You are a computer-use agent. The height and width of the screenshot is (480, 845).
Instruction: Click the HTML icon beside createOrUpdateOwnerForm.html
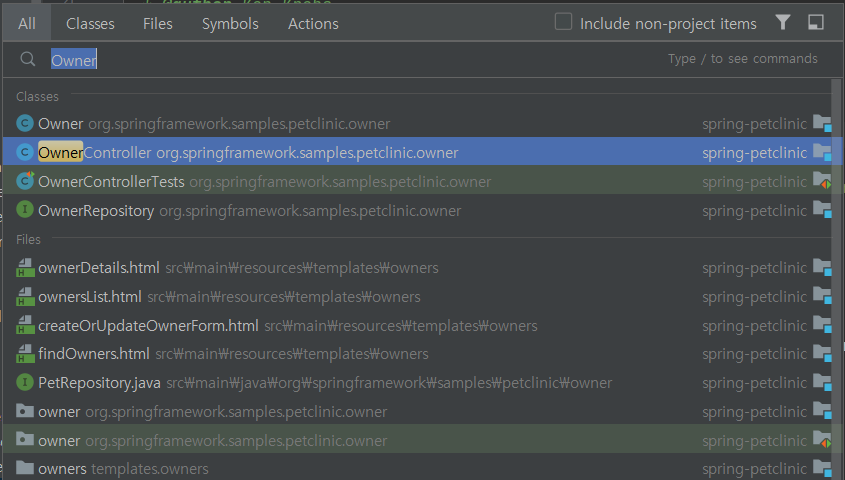pos(25,325)
